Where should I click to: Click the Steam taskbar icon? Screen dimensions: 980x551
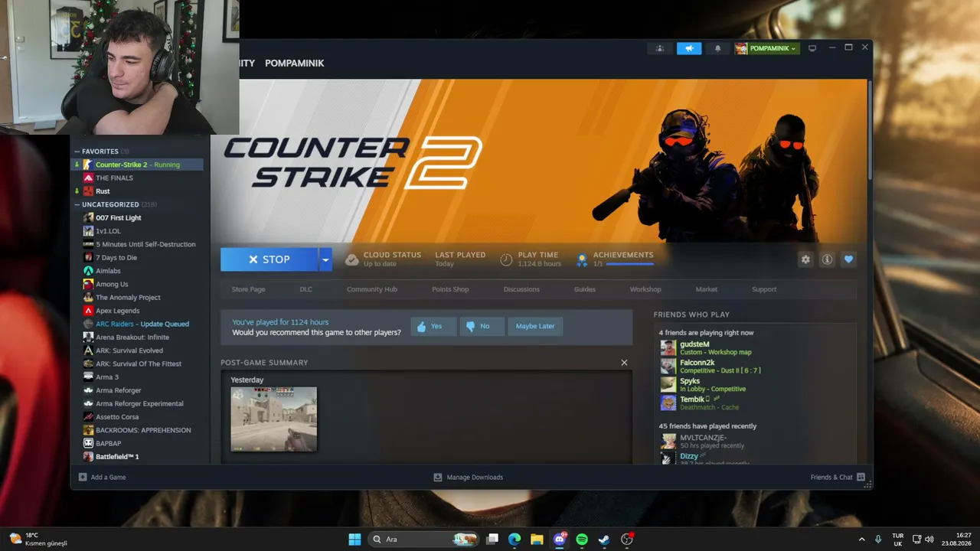tap(604, 540)
